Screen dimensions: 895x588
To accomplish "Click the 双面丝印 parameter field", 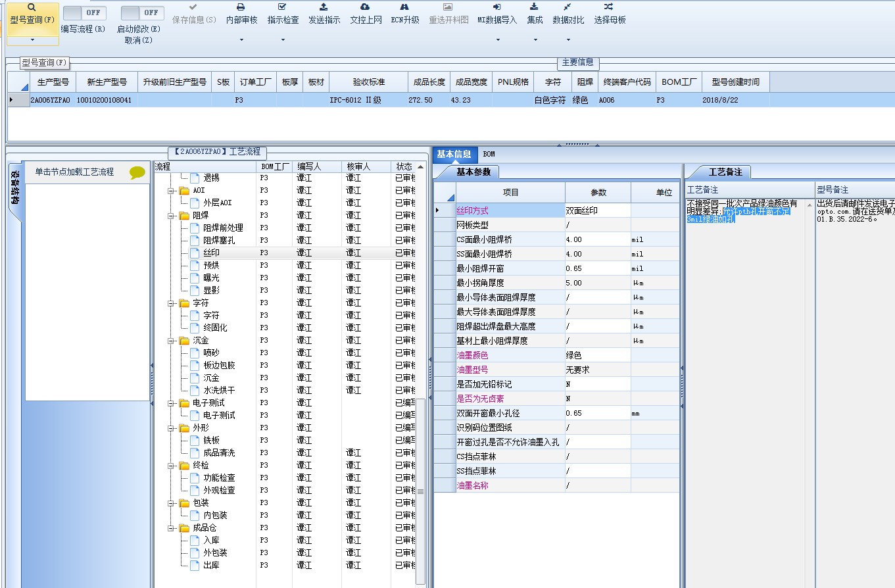I will [x=598, y=210].
